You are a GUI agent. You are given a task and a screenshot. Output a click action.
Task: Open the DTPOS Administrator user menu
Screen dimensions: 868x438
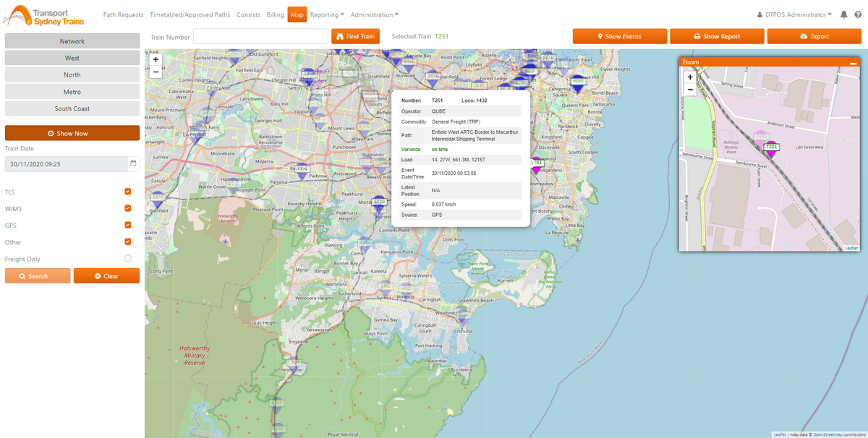(x=793, y=14)
